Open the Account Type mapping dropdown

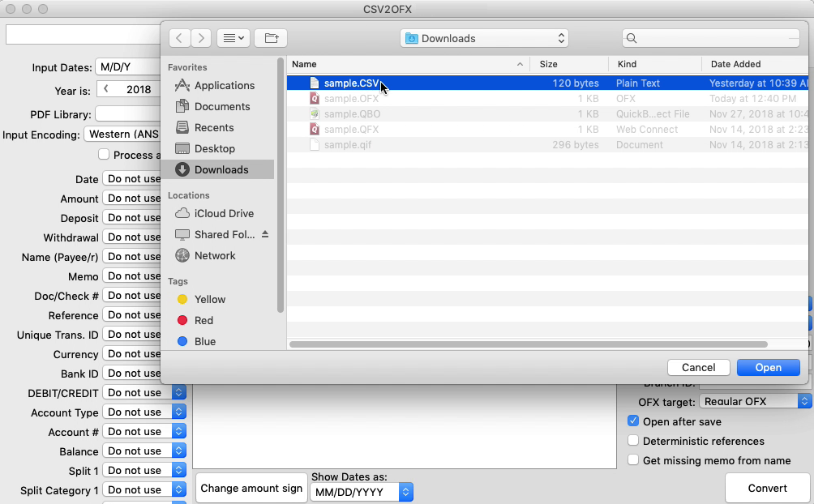pyautogui.click(x=144, y=412)
